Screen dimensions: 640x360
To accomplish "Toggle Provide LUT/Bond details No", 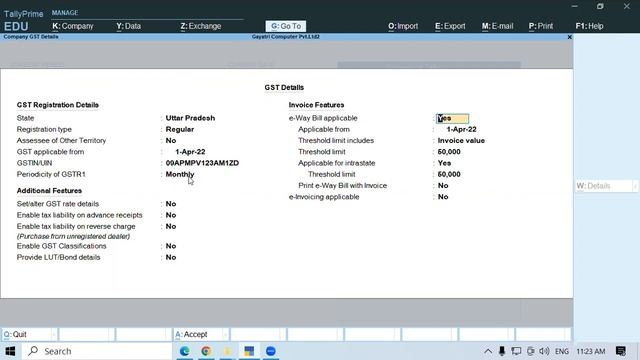I will pos(171,257).
